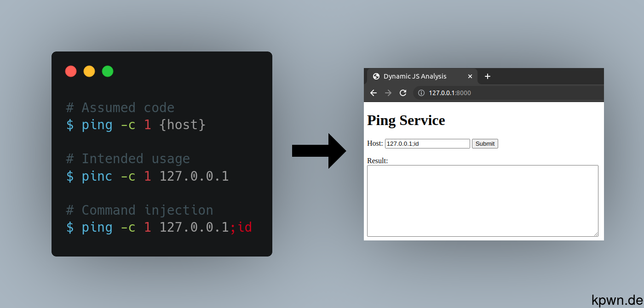Click the back navigation arrow

tap(373, 92)
